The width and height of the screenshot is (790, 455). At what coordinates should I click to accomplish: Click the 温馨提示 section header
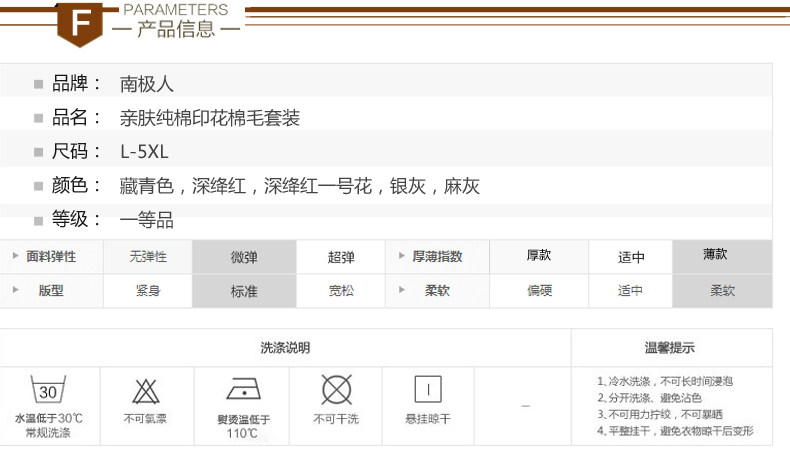pyautogui.click(x=672, y=348)
